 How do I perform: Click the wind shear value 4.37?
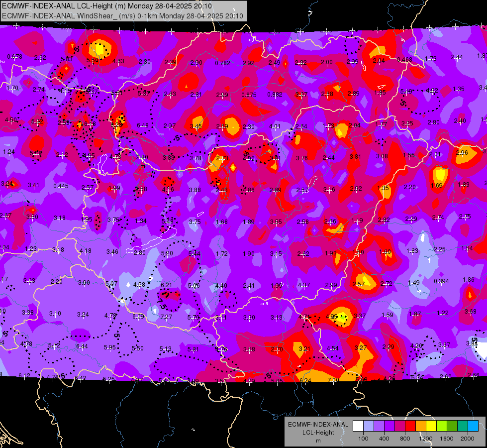coord(304,285)
